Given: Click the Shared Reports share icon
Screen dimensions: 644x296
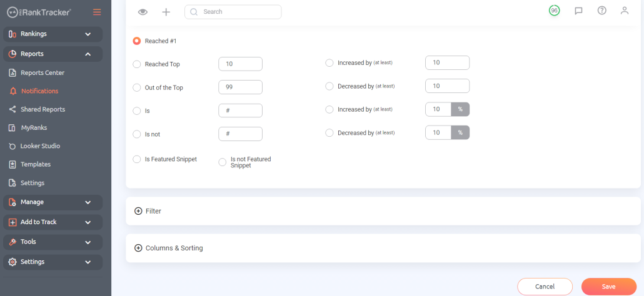Looking at the screenshot, I should click(x=13, y=109).
